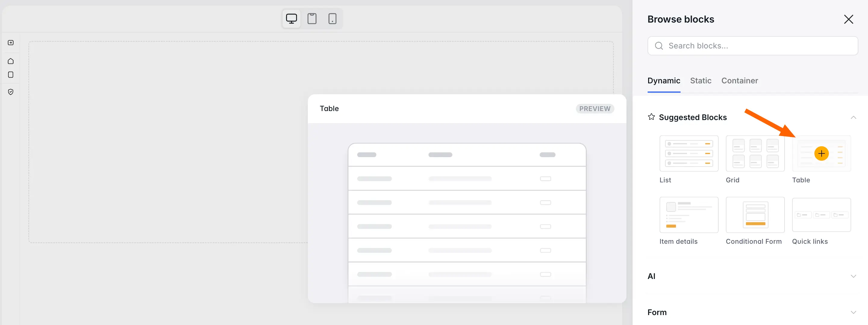Collapse the Suggested Blocks section
868x325 pixels.
coord(853,118)
